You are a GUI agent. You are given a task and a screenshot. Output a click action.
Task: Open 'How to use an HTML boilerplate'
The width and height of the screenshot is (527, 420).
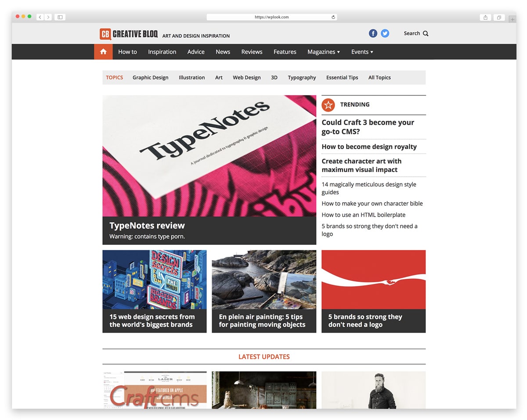coord(364,215)
